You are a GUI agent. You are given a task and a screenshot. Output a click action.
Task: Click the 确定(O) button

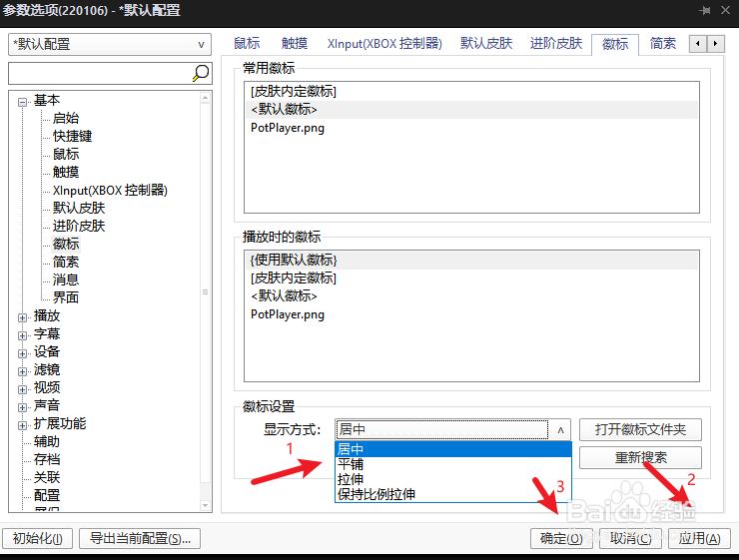(x=561, y=538)
